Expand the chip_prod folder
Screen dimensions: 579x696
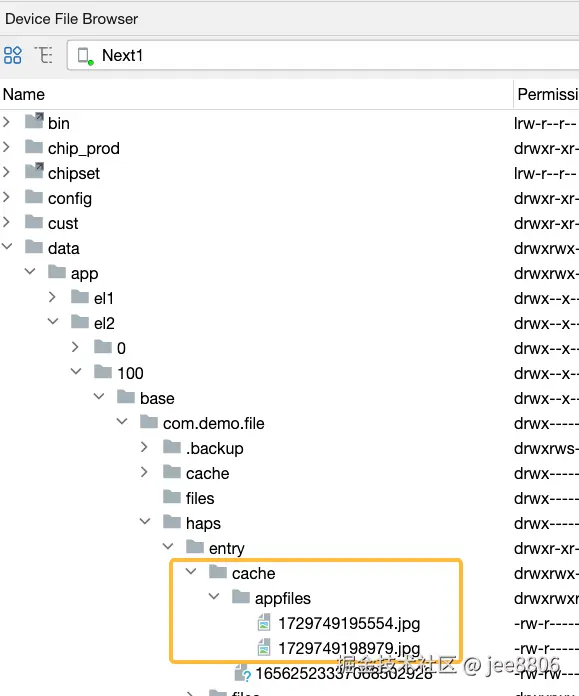pos(6,146)
